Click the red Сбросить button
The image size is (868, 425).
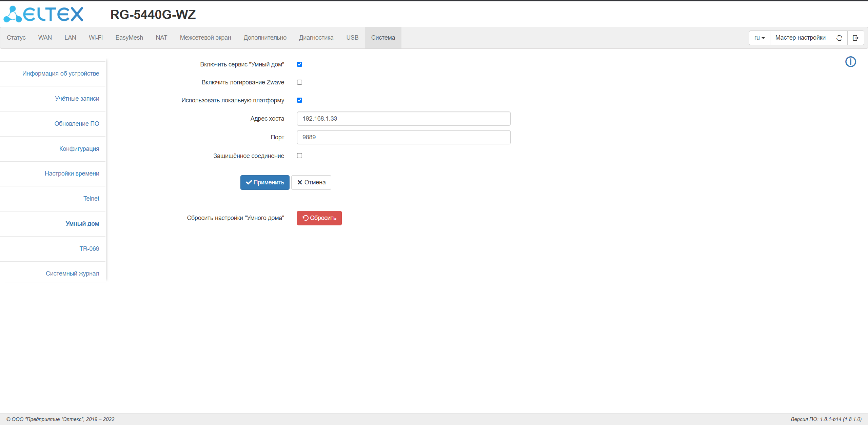tap(319, 218)
